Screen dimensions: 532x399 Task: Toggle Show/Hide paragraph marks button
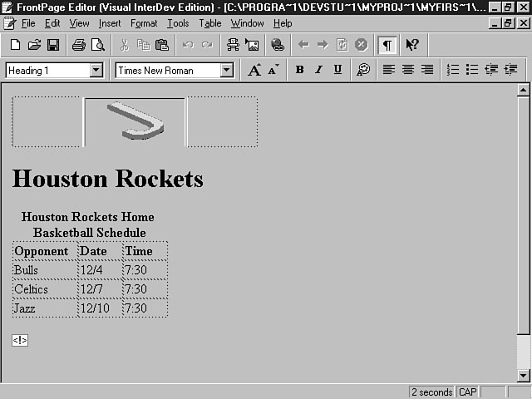click(x=387, y=45)
